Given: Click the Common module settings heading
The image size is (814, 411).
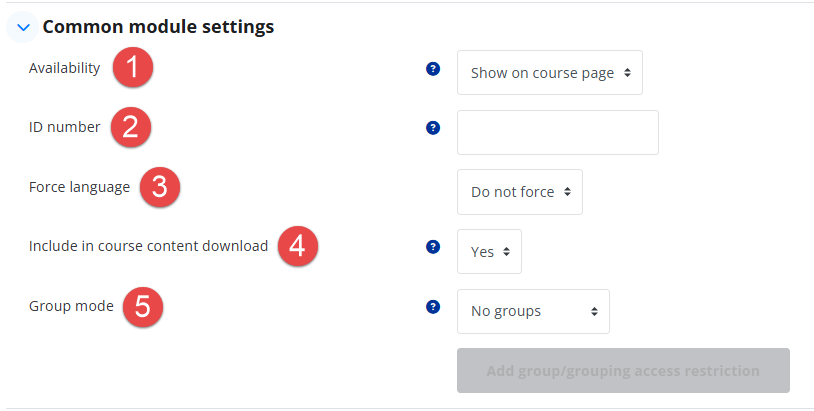Looking at the screenshot, I should pyautogui.click(x=158, y=27).
